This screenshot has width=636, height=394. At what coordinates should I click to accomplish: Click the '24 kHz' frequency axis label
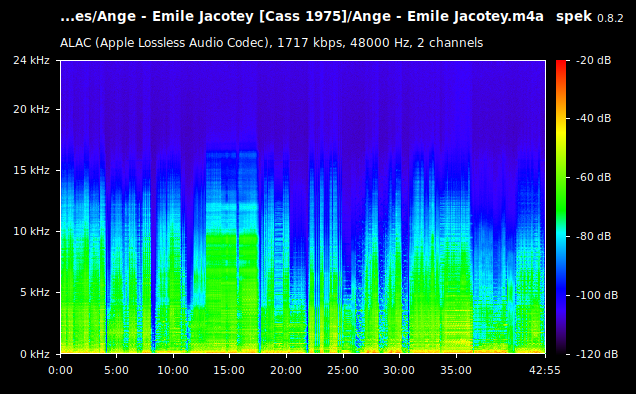click(31, 60)
